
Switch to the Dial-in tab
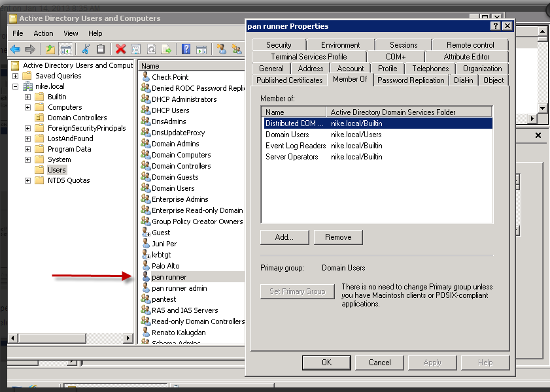[x=464, y=80]
